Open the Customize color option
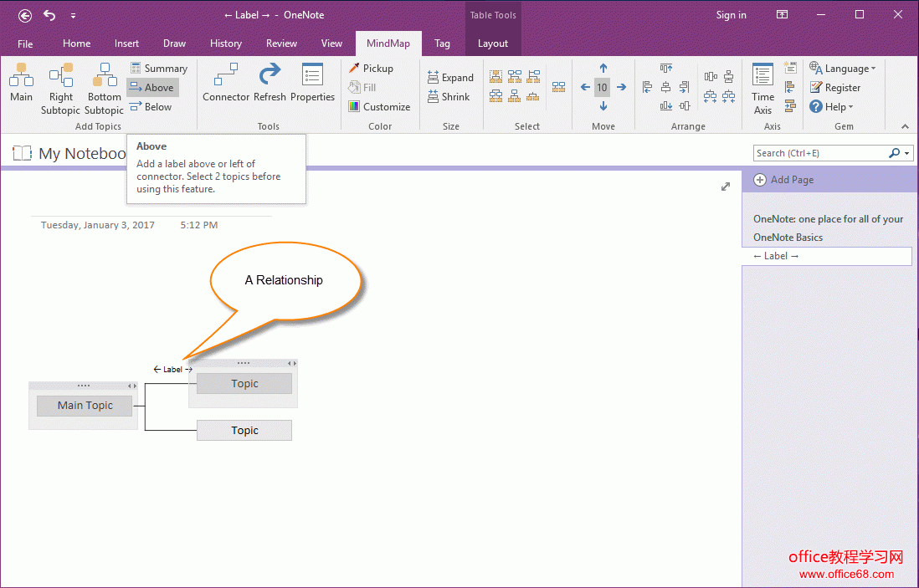Viewport: 919px width, 588px height. (379, 107)
